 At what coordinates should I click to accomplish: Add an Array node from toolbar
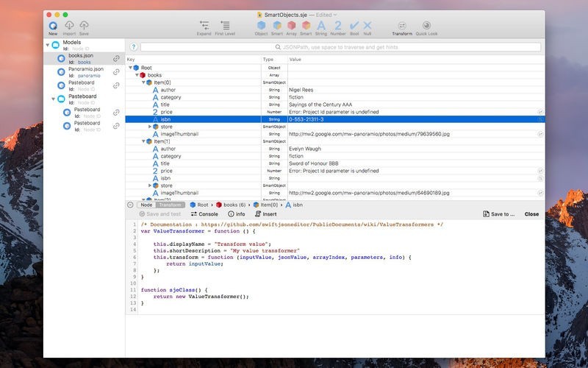[x=291, y=25]
